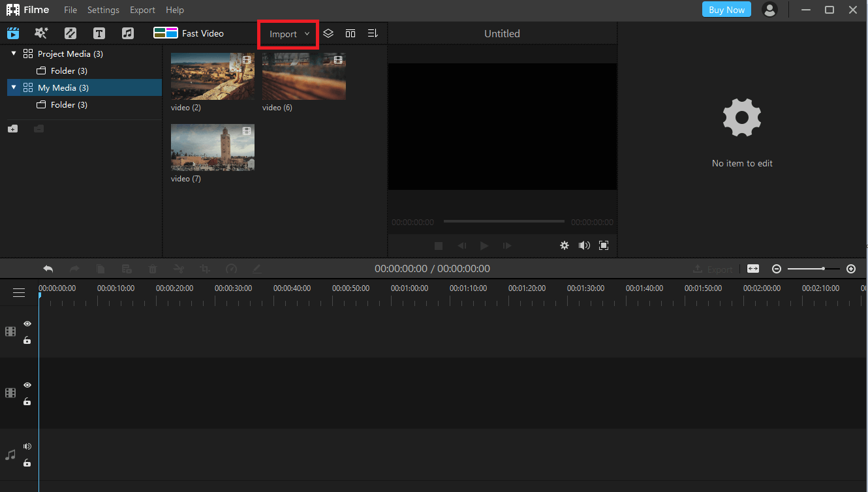Open the Crop tool in the timeline toolbar
This screenshot has width=868, height=492.
coord(204,268)
